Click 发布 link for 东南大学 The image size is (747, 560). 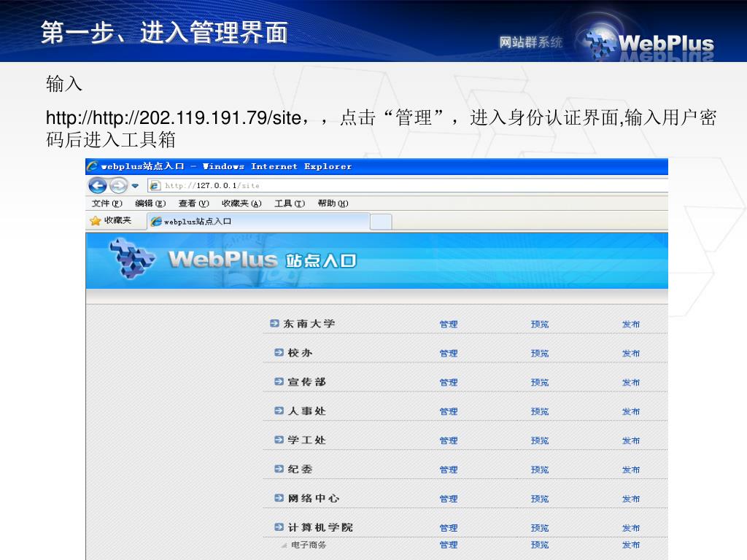click(x=631, y=324)
